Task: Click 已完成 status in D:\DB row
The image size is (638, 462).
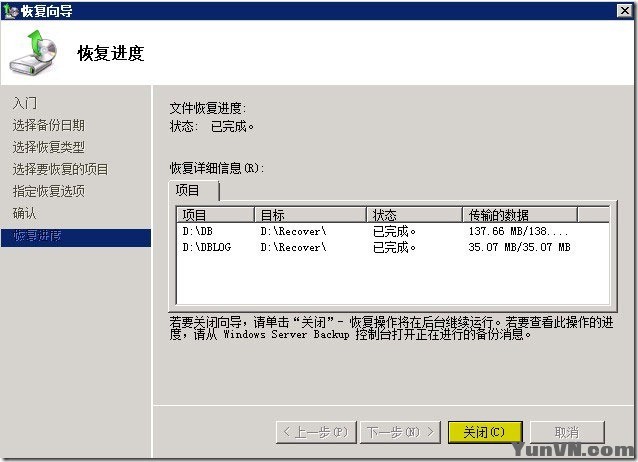Action: click(x=394, y=231)
